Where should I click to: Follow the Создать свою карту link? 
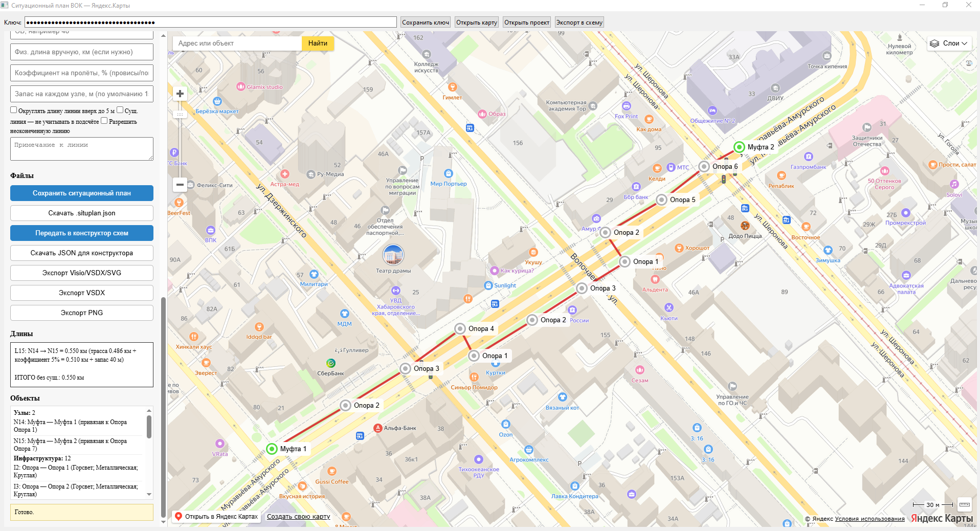[x=299, y=517]
